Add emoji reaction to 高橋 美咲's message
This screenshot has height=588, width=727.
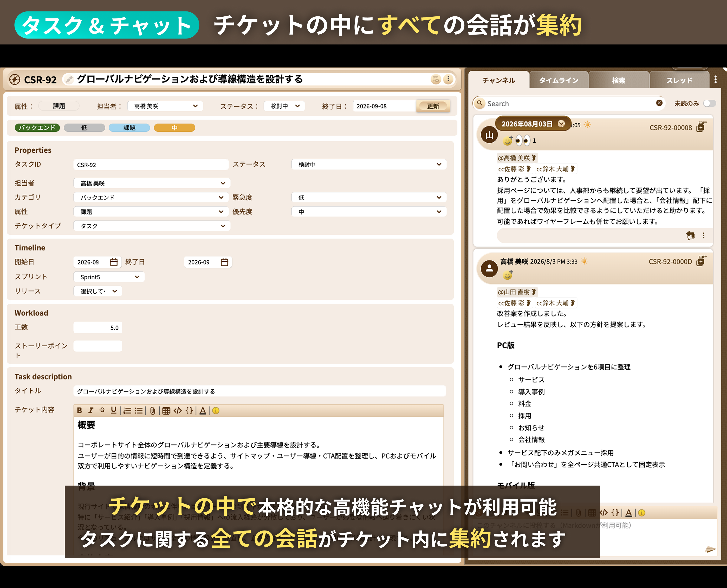(508, 274)
